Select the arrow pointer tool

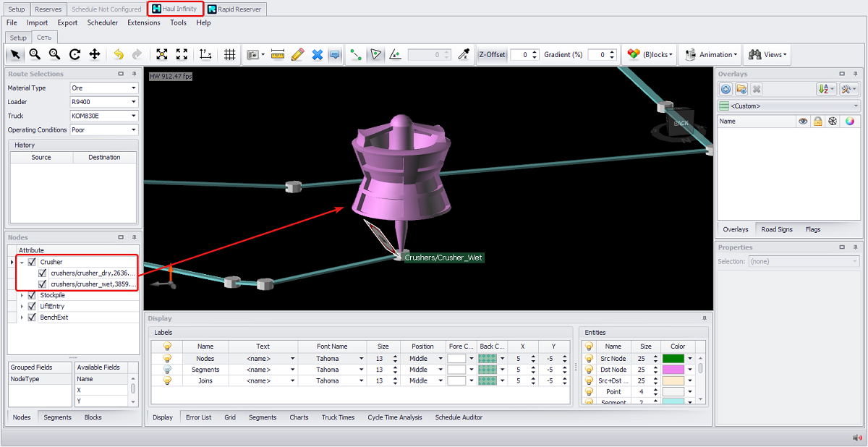pos(15,54)
